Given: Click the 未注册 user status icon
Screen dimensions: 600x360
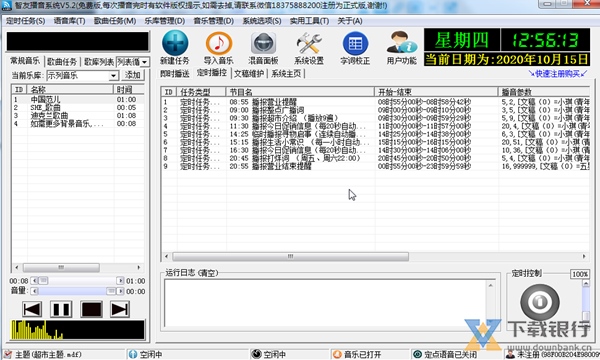Looking at the screenshot, I should pyautogui.click(x=510, y=354).
